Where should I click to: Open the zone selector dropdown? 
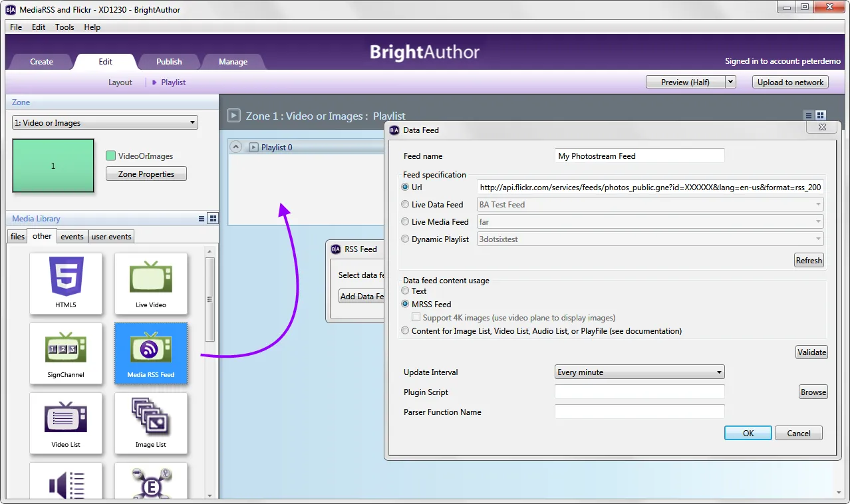[x=105, y=123]
